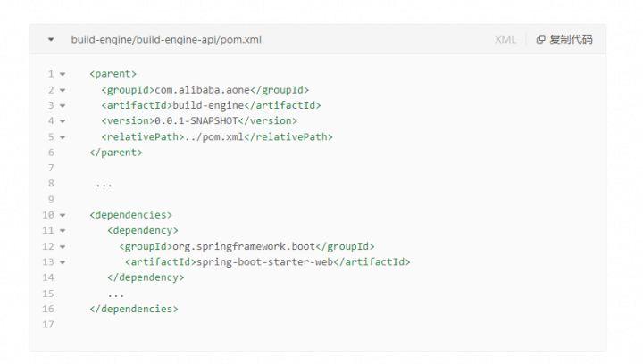Click file path build-engine-api/pom.xml title
This screenshot has width=643, height=364.
166,40
